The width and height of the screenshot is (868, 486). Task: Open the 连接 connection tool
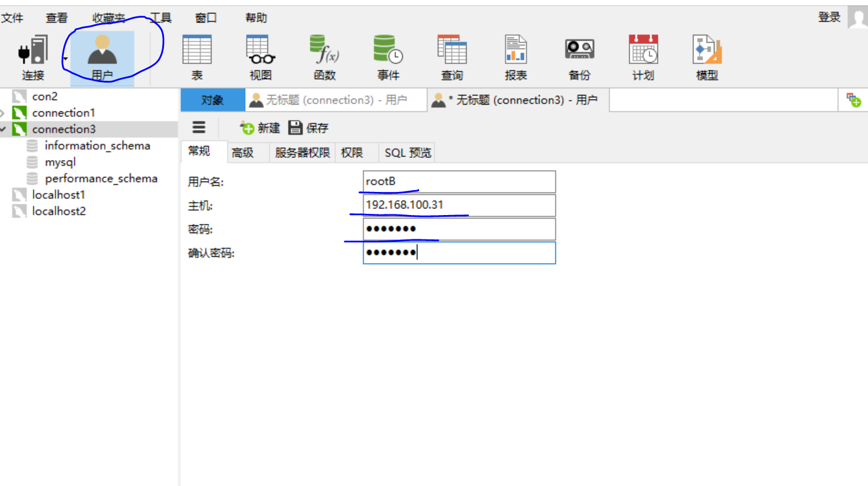33,58
